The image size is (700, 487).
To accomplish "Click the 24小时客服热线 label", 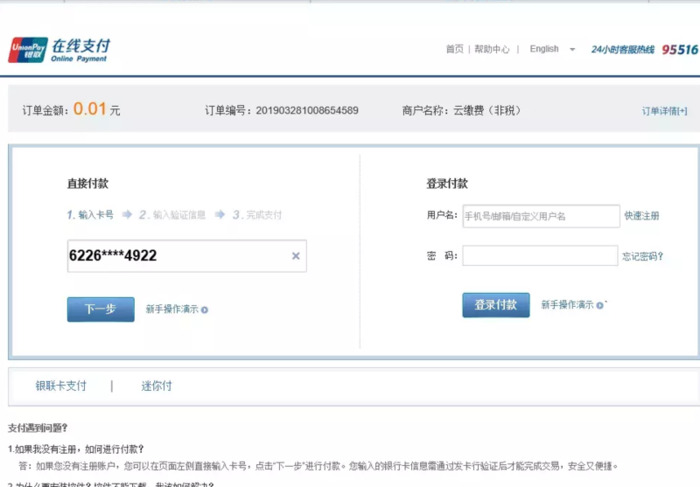I will [x=623, y=50].
